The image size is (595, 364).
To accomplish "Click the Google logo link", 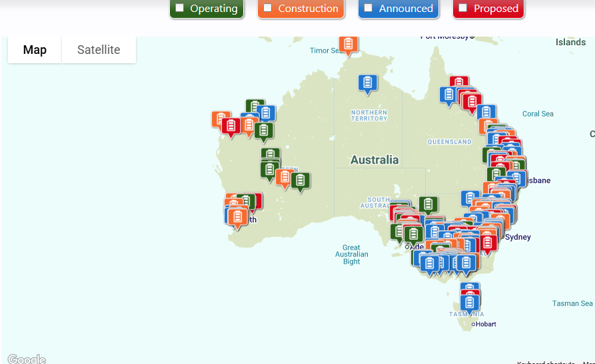I will (x=27, y=359).
